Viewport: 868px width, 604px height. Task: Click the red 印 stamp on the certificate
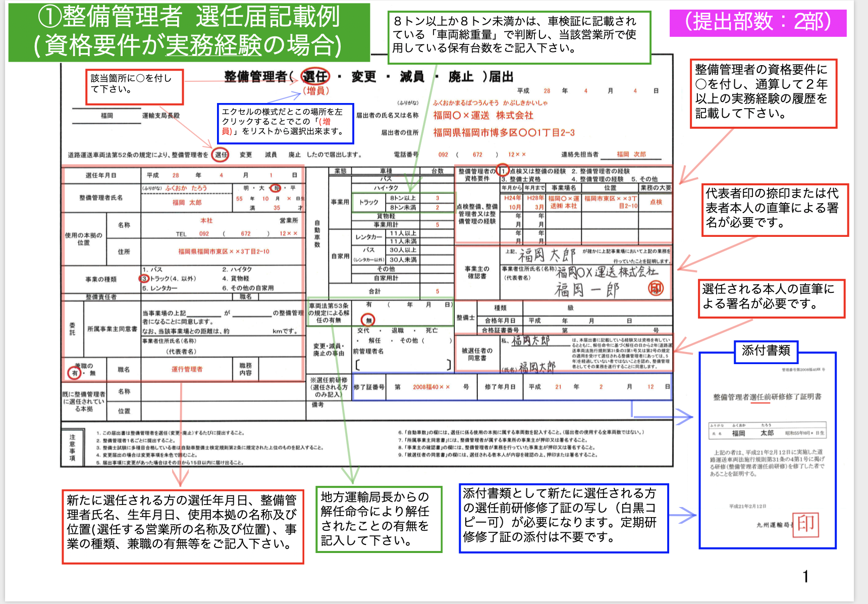(x=806, y=525)
